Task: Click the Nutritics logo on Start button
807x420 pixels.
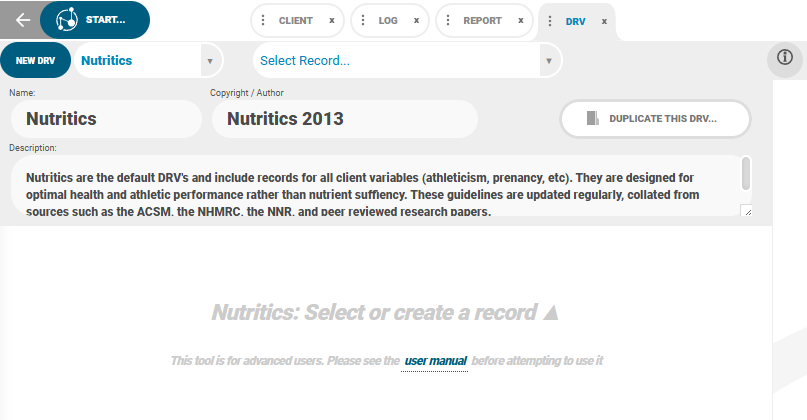Action: (x=67, y=20)
